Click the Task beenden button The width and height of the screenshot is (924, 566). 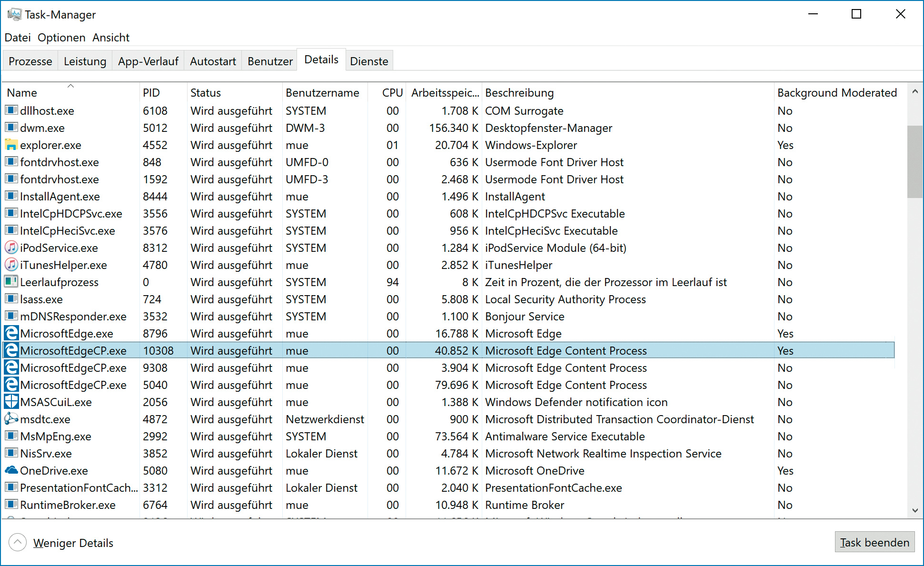click(x=874, y=542)
